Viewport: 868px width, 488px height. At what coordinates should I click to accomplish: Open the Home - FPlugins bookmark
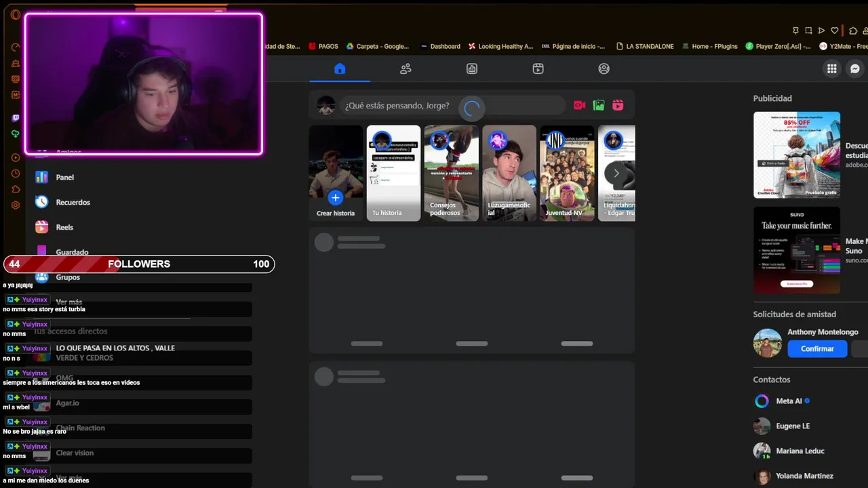coord(709,46)
